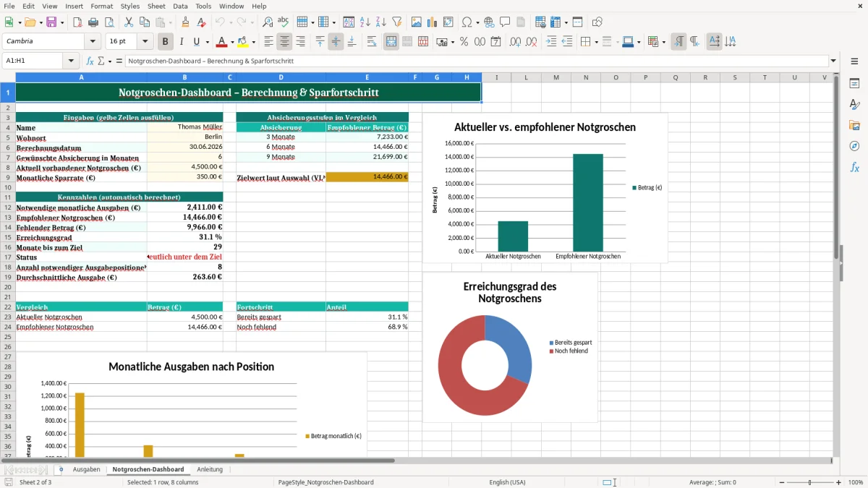This screenshot has width=868, height=488.
Task: Open the Function Wizard
Action: click(90, 61)
